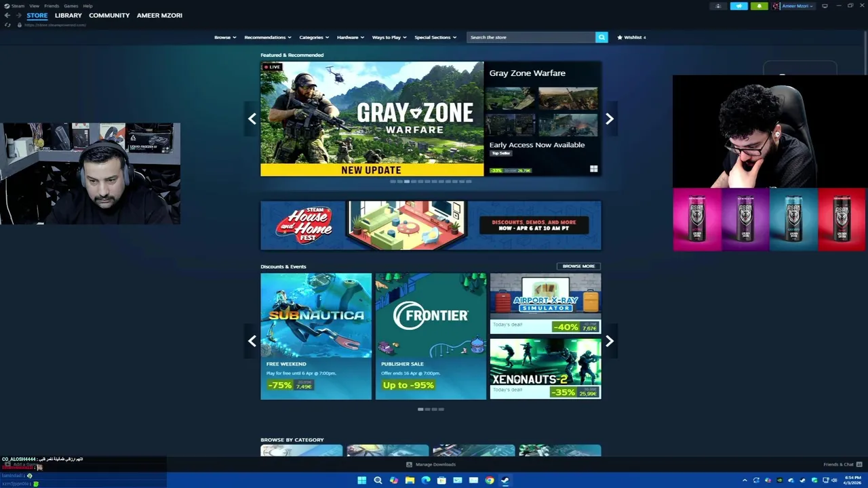
Task: Switch to Big Picture mode icon
Action: (x=825, y=6)
